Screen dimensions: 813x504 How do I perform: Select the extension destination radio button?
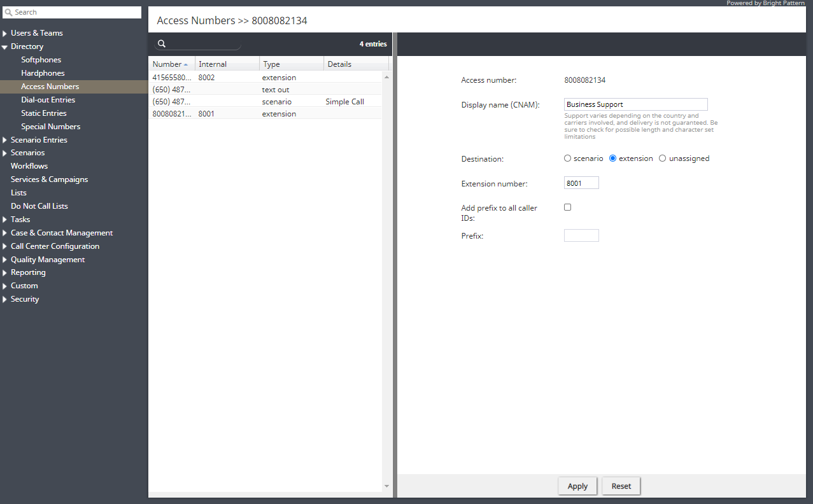tap(613, 158)
